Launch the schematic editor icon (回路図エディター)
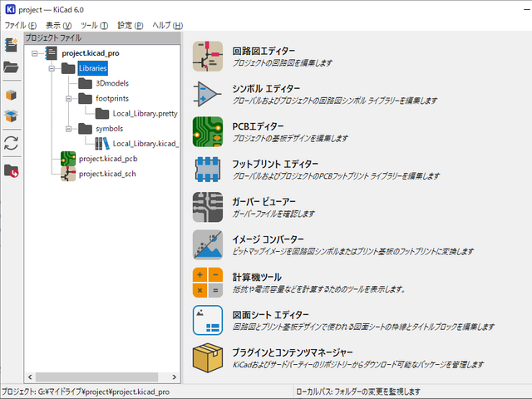Screen dimensions: 532x399 coord(208,57)
